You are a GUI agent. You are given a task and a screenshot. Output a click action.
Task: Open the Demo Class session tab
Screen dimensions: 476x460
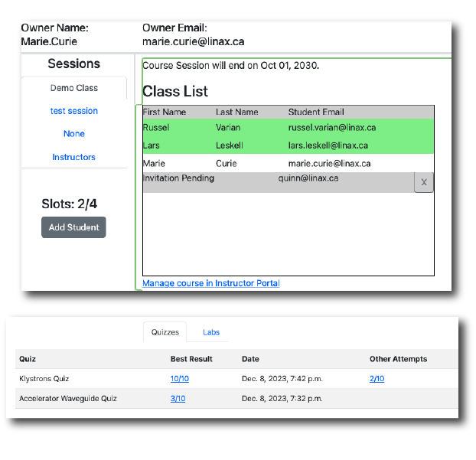click(74, 88)
